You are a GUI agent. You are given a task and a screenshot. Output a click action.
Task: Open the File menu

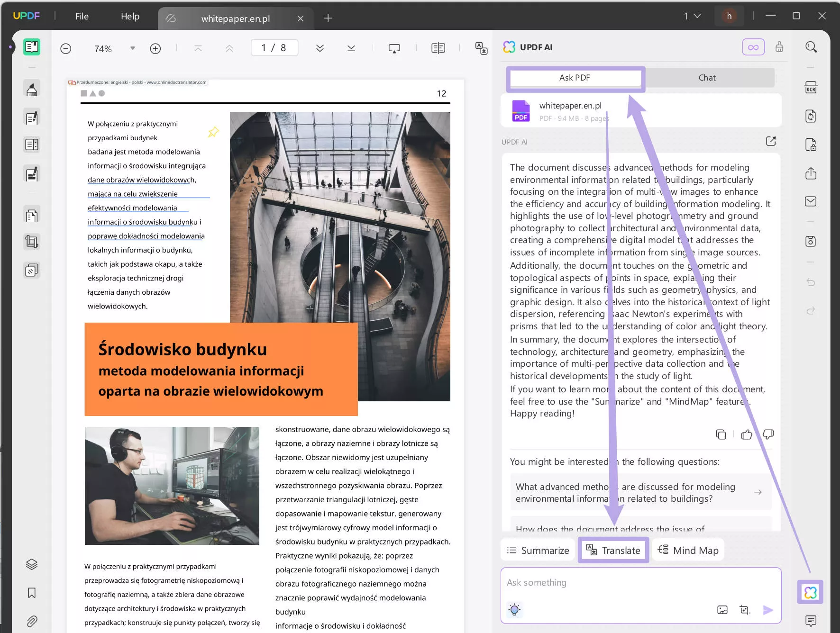point(82,16)
